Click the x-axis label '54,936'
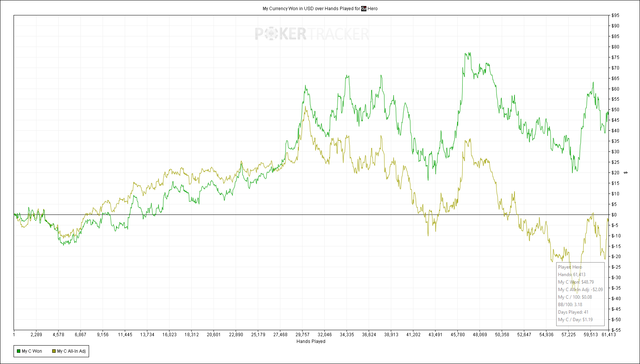Screen dimensions: 640x364 pos(546,335)
